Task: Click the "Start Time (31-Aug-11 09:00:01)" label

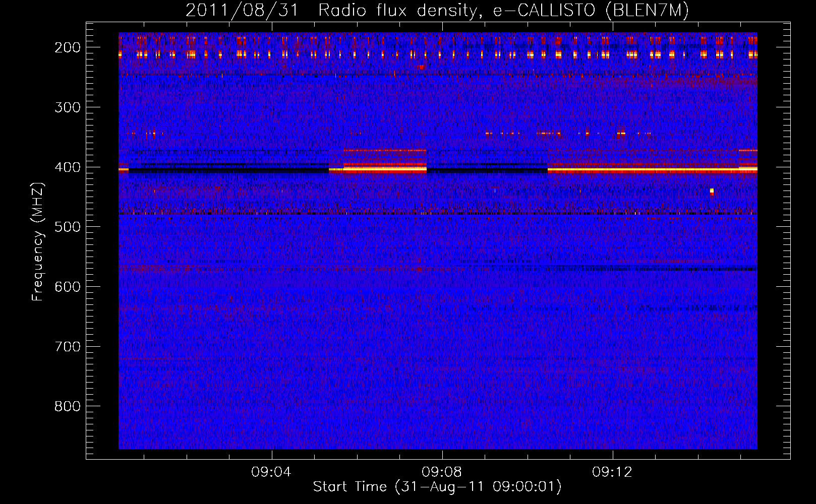Action: (437, 487)
